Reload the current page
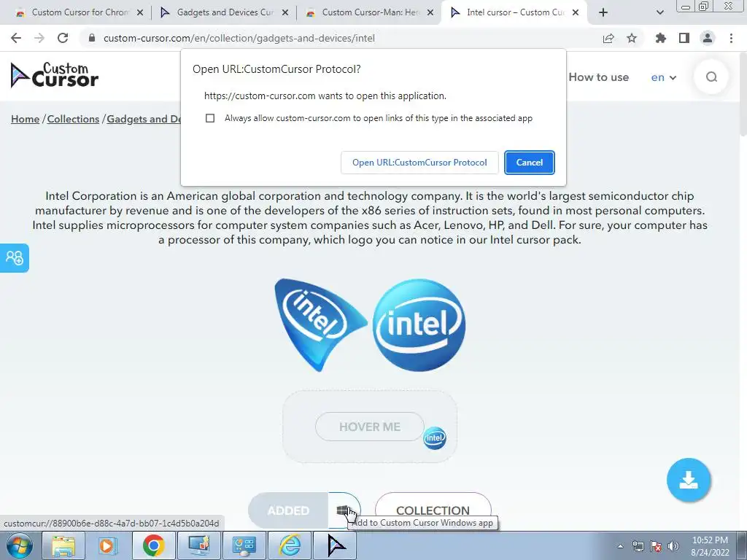Image resolution: width=747 pixels, height=560 pixels. tap(63, 38)
